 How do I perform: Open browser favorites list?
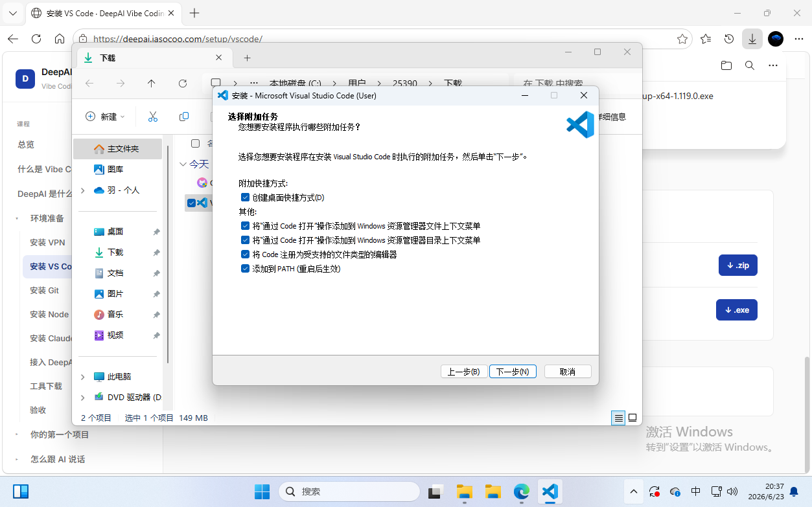pyautogui.click(x=706, y=39)
